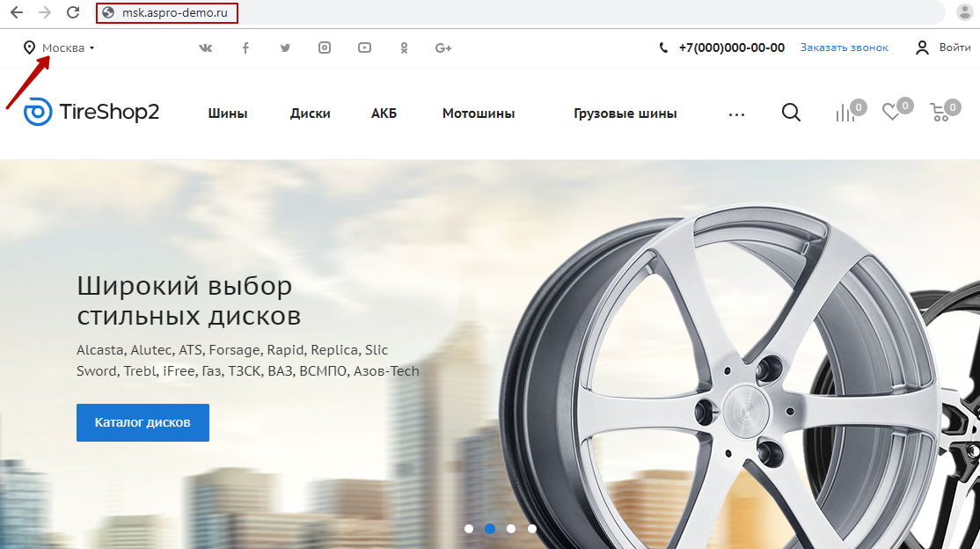Expand the Москва city dropdown

[68, 48]
